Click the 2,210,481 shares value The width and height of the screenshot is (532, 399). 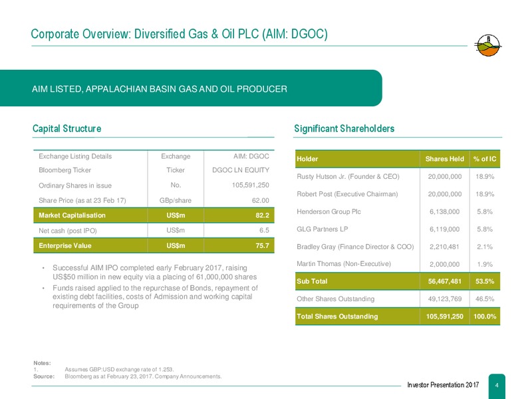coord(444,247)
